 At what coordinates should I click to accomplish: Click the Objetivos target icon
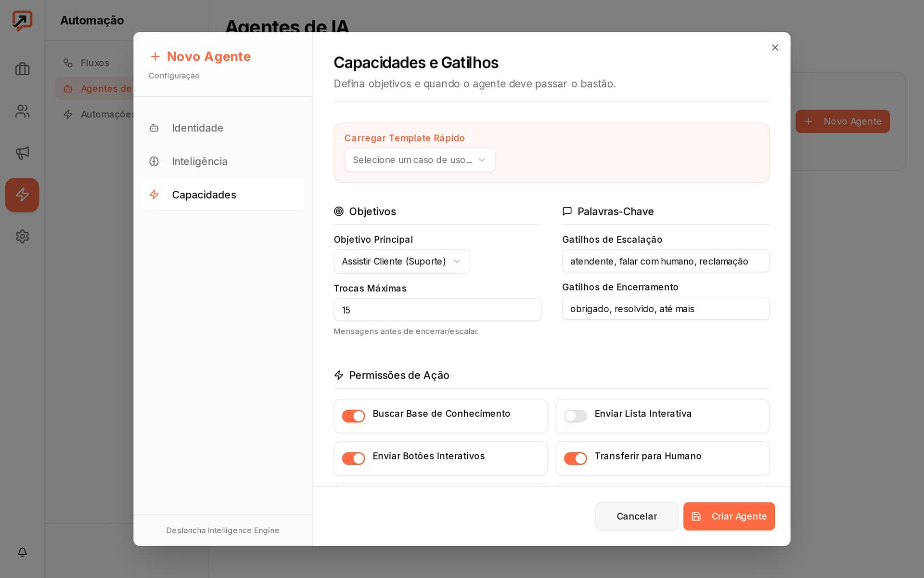coord(339,211)
